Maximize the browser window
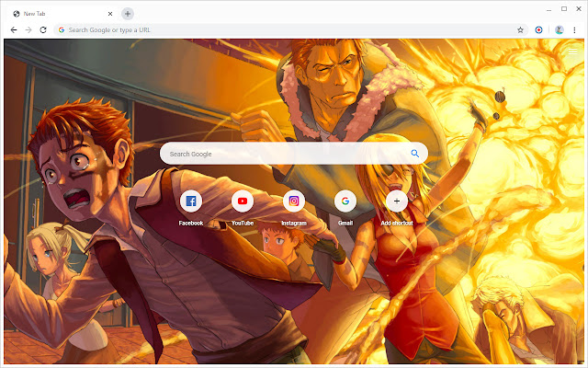 [x=564, y=8]
